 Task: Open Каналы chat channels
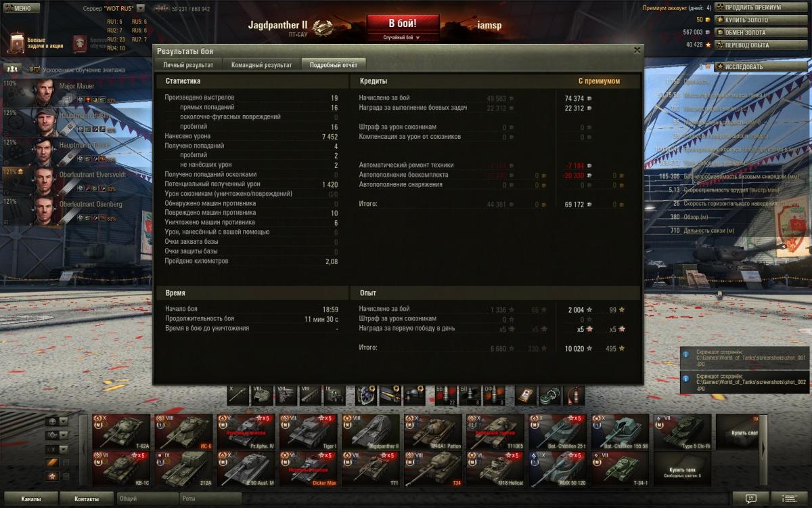click(30, 499)
